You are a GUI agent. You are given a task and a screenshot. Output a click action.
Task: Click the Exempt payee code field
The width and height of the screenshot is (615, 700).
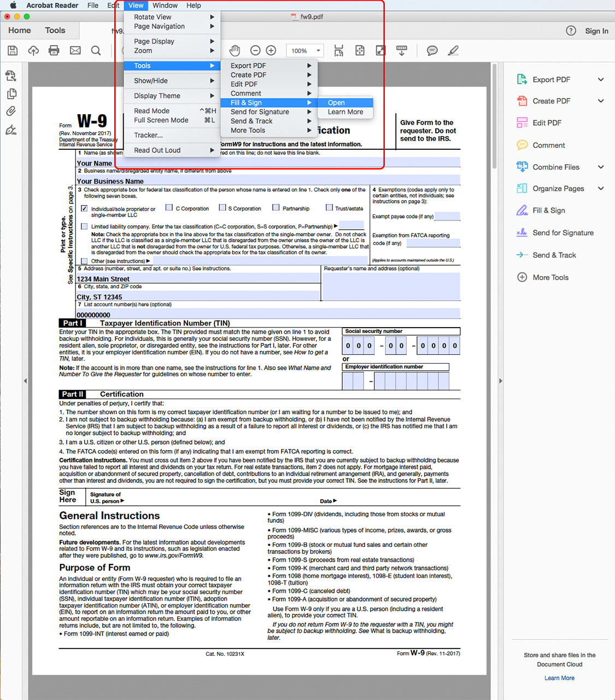click(447, 216)
